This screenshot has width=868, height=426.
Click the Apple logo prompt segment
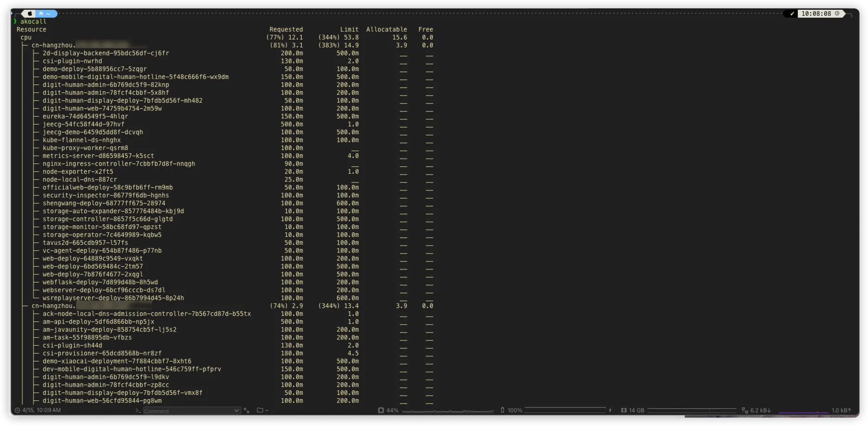tap(30, 13)
